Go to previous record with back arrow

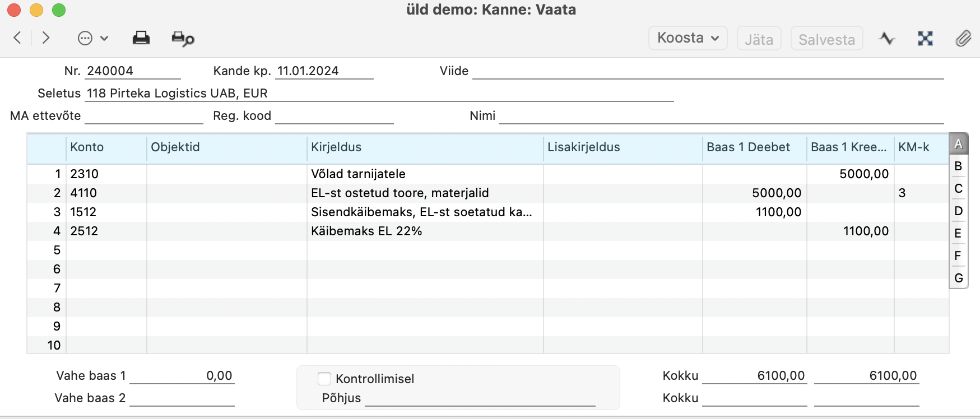click(17, 38)
